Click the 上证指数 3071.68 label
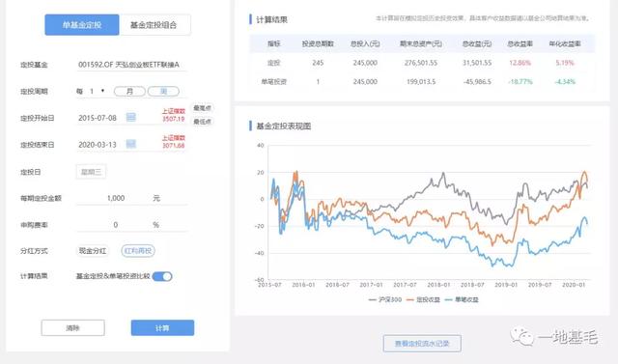 pyautogui.click(x=174, y=142)
